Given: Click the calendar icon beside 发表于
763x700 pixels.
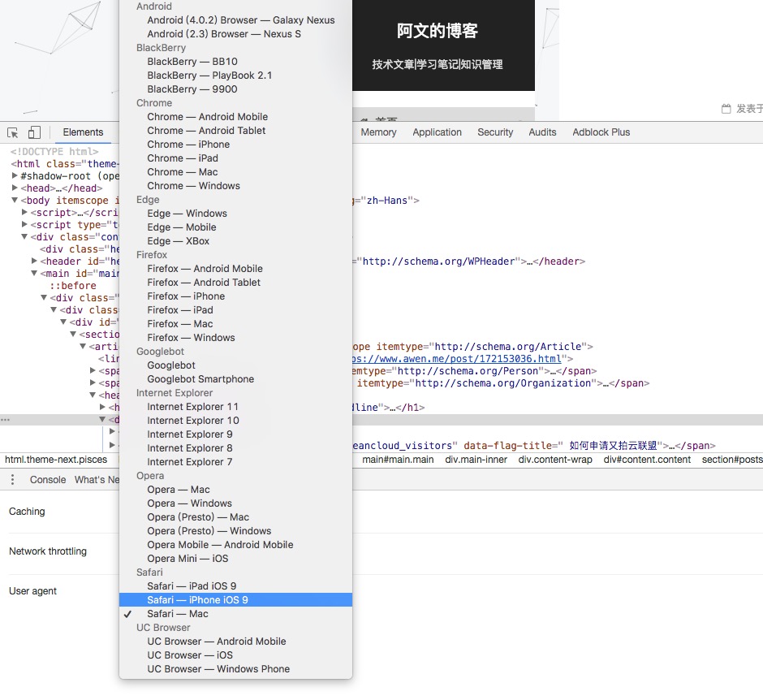Looking at the screenshot, I should pos(726,109).
